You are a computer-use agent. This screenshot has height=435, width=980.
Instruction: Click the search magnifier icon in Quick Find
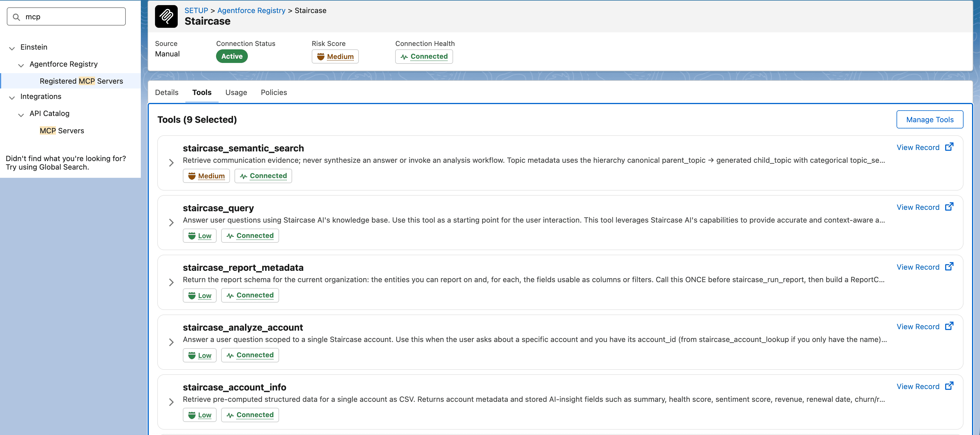tap(16, 17)
